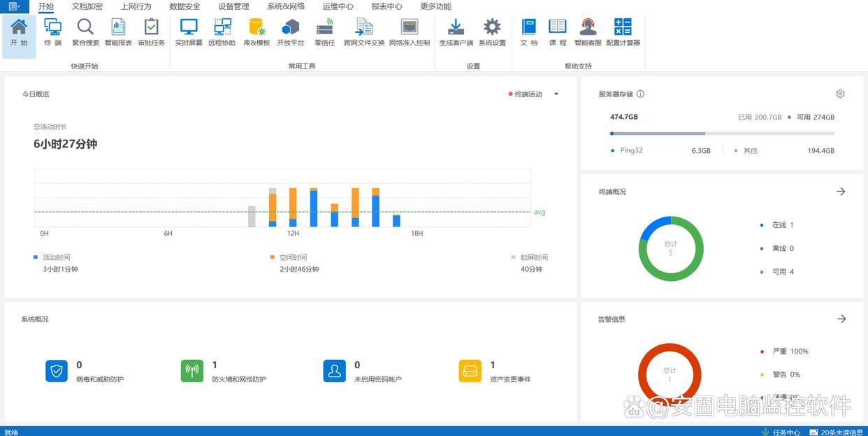
Task: Expand 终端概况 with the arrow
Action: coord(841,191)
